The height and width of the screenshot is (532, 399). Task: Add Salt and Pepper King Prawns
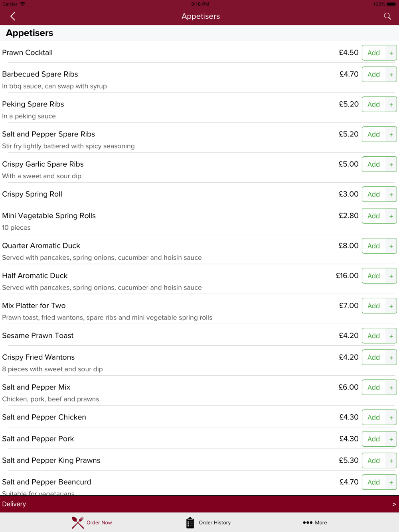tap(373, 461)
